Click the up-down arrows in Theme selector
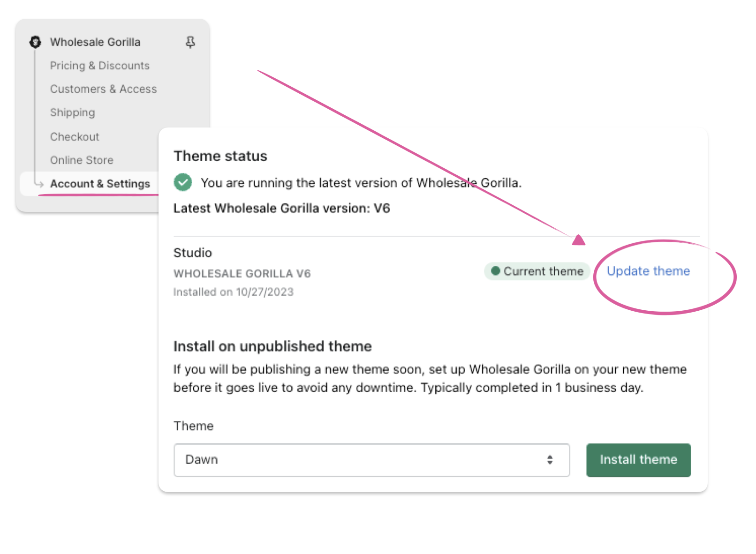This screenshot has width=756, height=554. (550, 460)
